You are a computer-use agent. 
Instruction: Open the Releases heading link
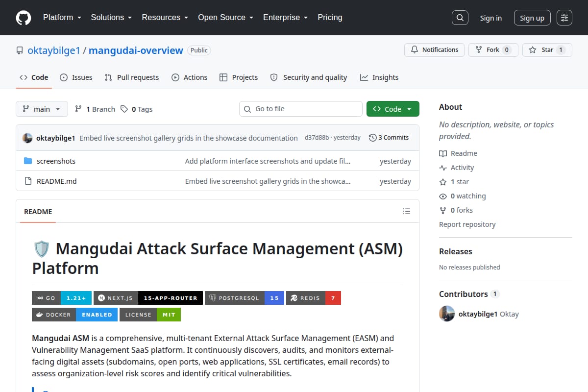click(x=456, y=251)
